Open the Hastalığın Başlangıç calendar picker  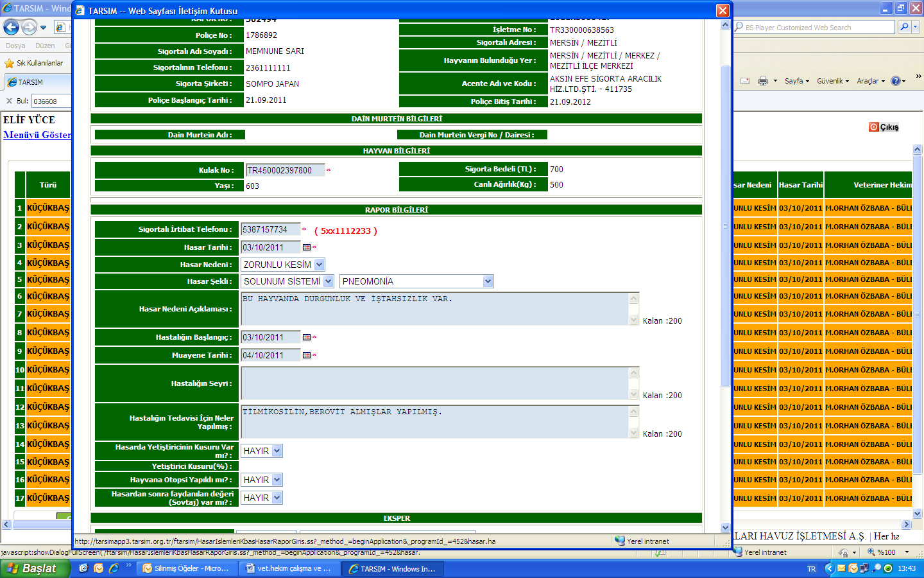pyautogui.click(x=307, y=337)
